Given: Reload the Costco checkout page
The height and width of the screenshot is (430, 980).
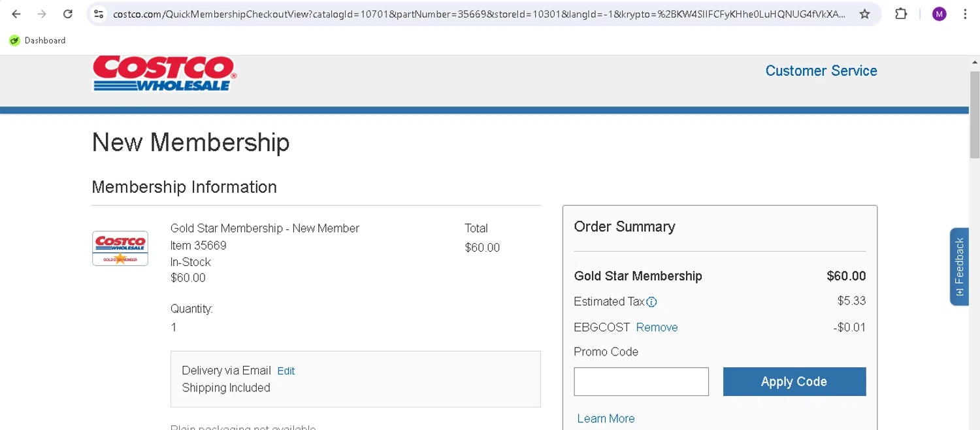Looking at the screenshot, I should tap(68, 14).
